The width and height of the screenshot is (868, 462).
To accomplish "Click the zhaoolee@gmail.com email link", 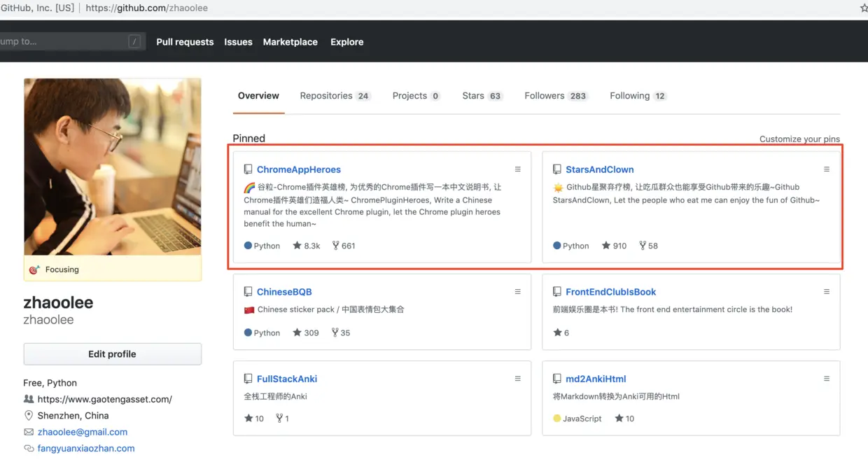I will pos(83,432).
